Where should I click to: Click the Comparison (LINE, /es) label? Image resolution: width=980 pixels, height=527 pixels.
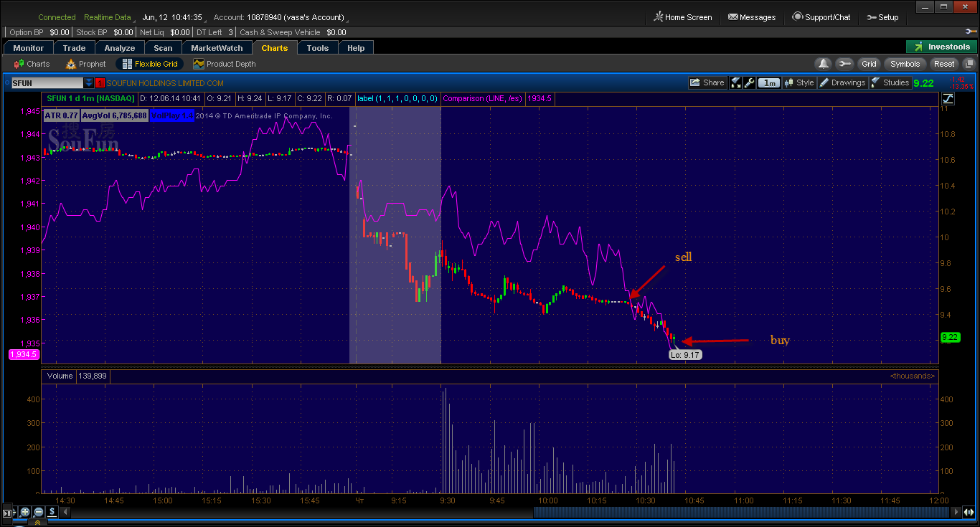[x=482, y=98]
